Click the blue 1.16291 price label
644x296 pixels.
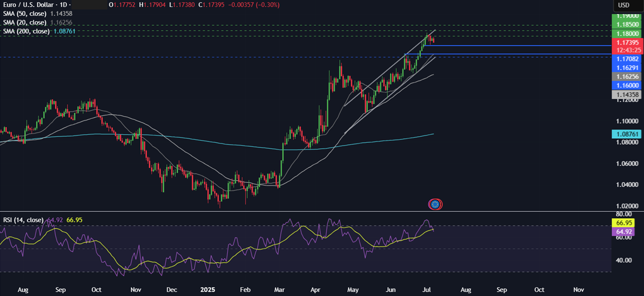[627, 68]
